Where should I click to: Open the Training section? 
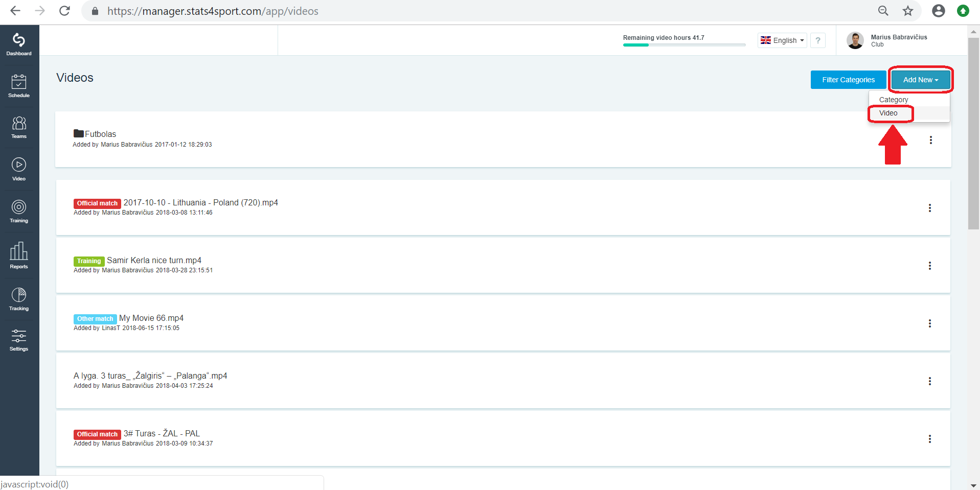click(x=19, y=212)
